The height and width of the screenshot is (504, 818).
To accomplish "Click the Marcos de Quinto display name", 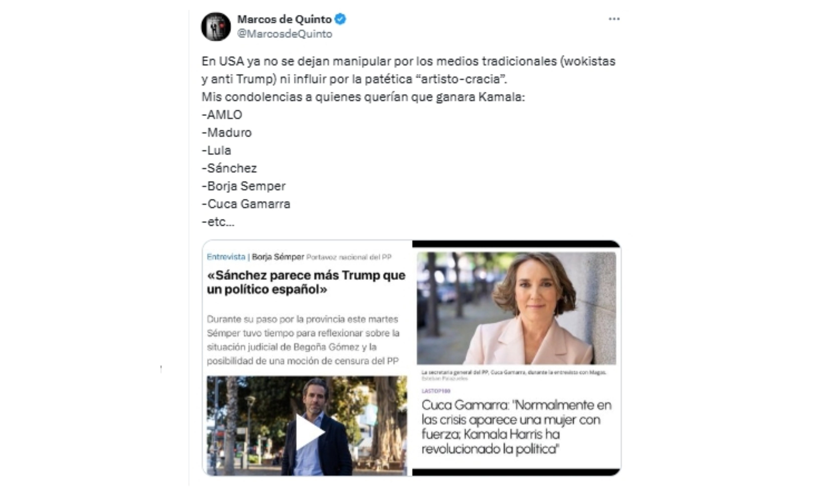I will coord(284,19).
